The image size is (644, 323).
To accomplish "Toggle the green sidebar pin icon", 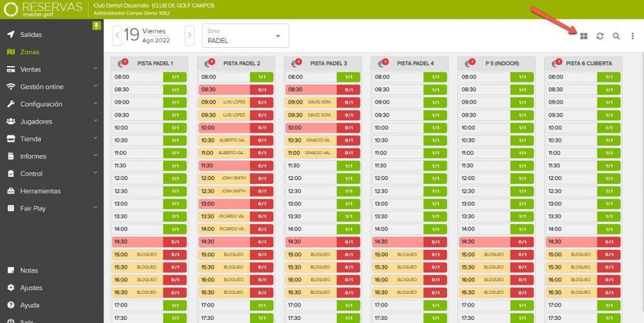I will point(96,26).
